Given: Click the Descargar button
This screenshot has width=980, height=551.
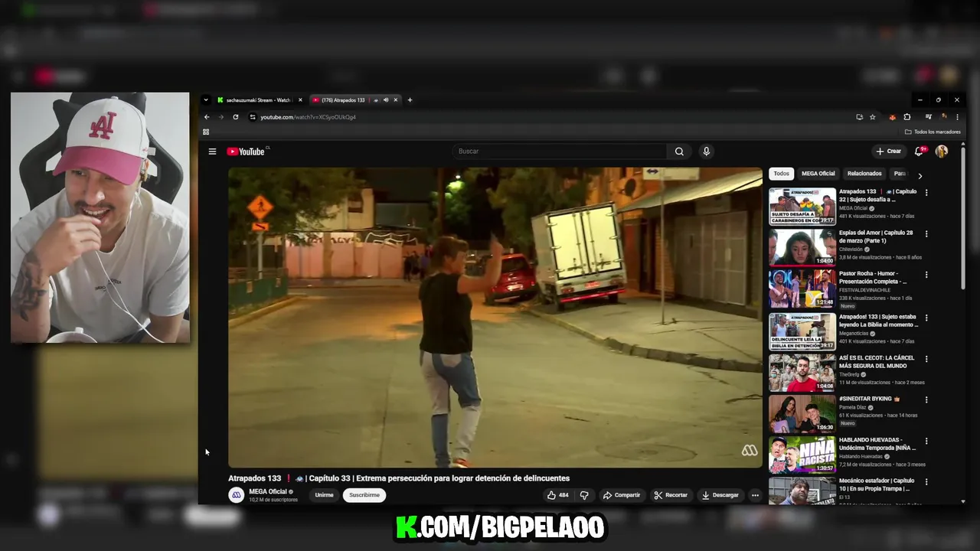Looking at the screenshot, I should (720, 495).
